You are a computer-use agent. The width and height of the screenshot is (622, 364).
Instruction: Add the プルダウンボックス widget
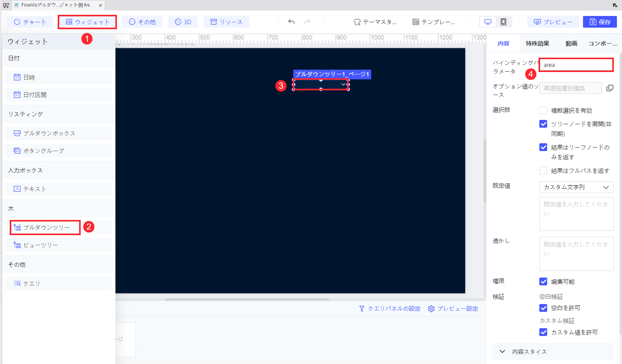point(59,133)
